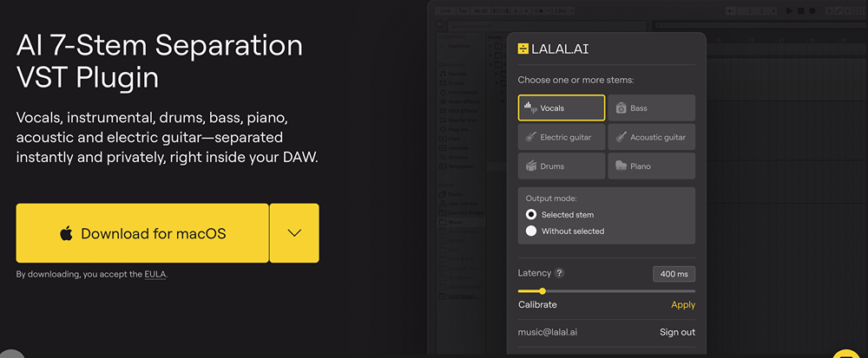This screenshot has width=868, height=358.
Task: Select the Samples category in the DAW browser
Action: (x=454, y=148)
